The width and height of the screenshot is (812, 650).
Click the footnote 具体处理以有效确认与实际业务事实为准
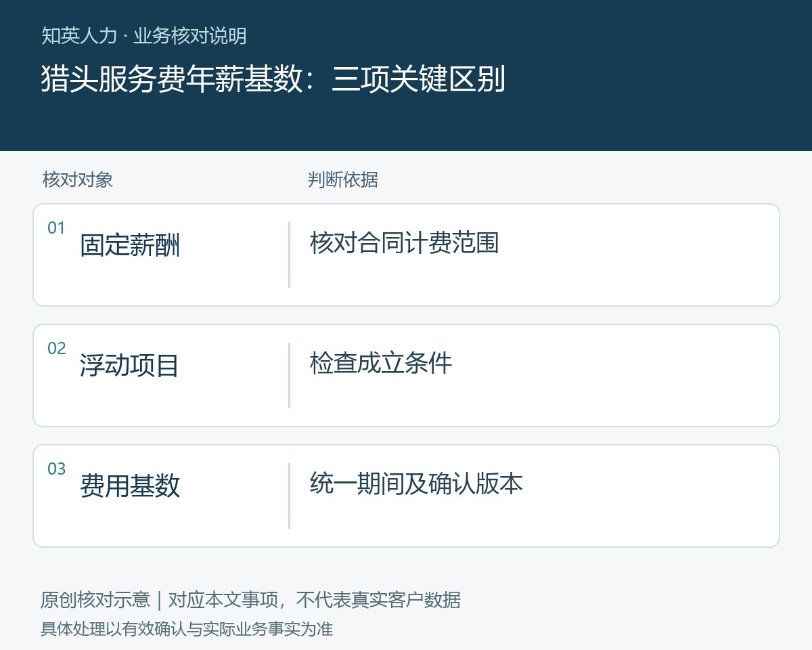[187, 629]
